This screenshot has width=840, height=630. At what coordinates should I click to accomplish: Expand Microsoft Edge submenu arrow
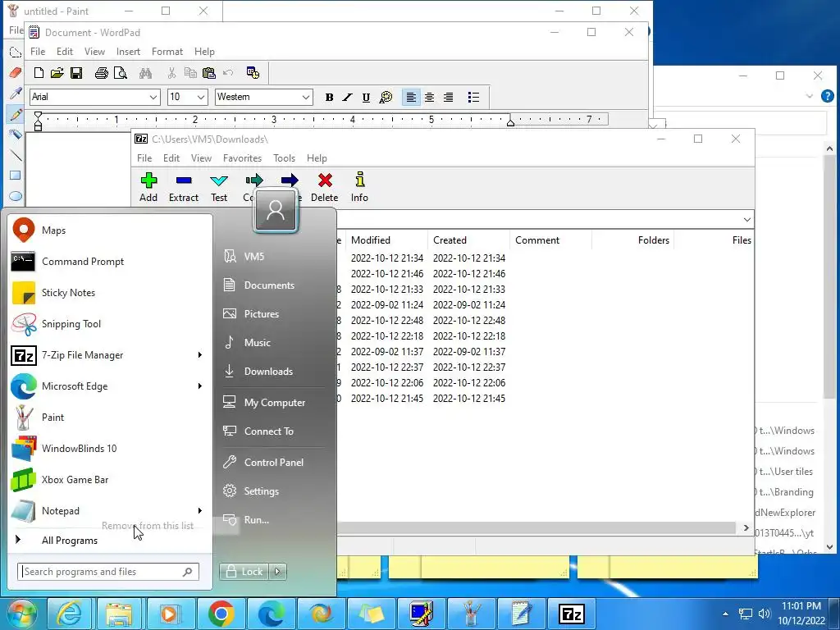(200, 386)
